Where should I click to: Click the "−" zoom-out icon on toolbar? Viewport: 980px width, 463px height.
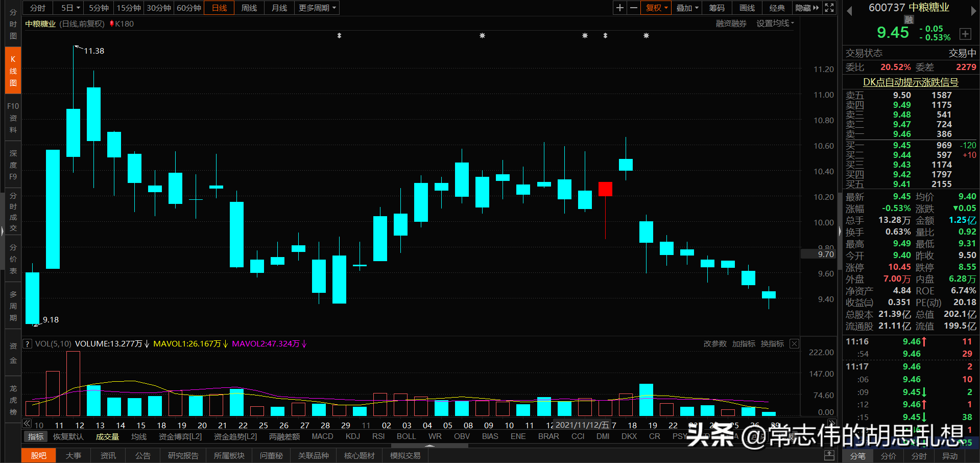click(633, 8)
